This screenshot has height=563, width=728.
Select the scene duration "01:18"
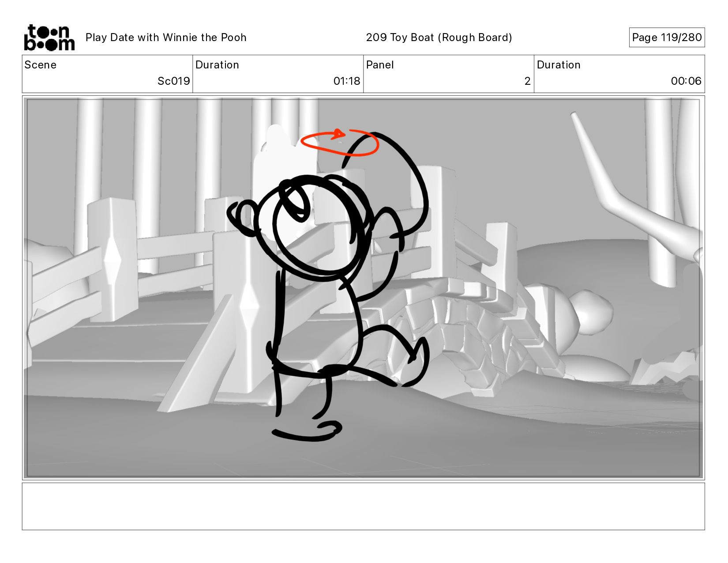pos(347,81)
